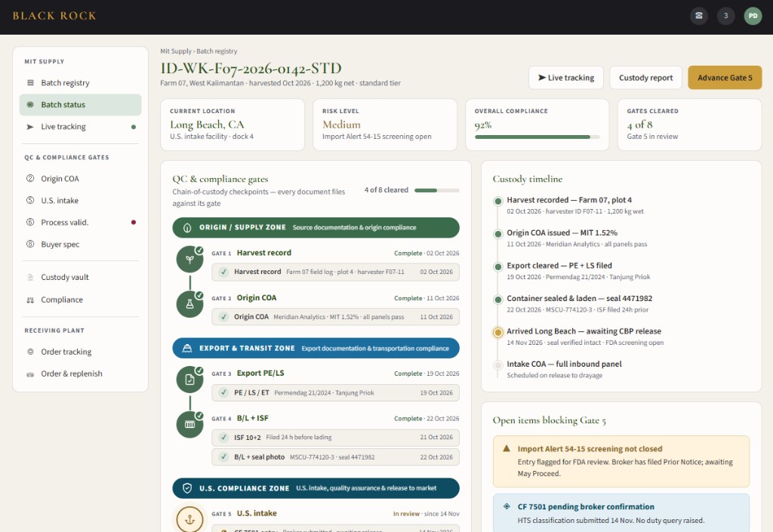The image size is (773, 532).
Task: Click Compliance scales icon in sidebar
Action: 30,300
